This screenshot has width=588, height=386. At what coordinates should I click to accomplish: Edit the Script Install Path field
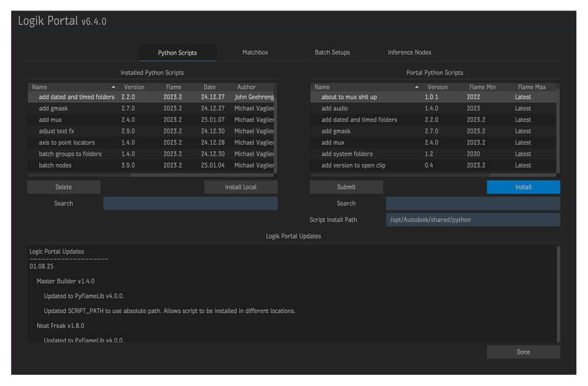tap(472, 219)
